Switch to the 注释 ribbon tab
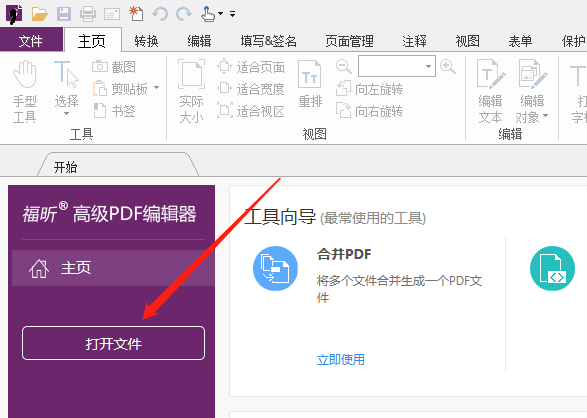Image resolution: width=587 pixels, height=418 pixels. [415, 41]
